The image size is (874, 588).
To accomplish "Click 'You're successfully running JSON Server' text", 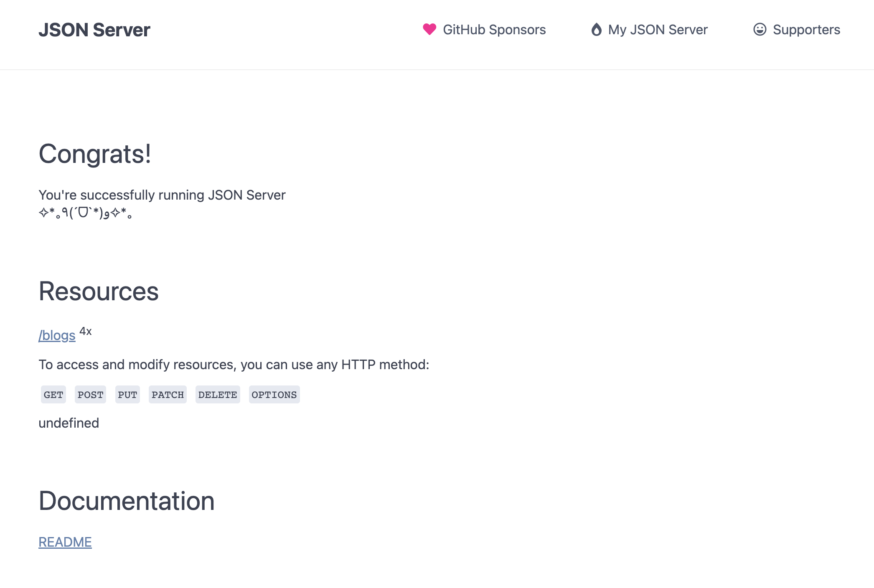I will click(x=162, y=195).
